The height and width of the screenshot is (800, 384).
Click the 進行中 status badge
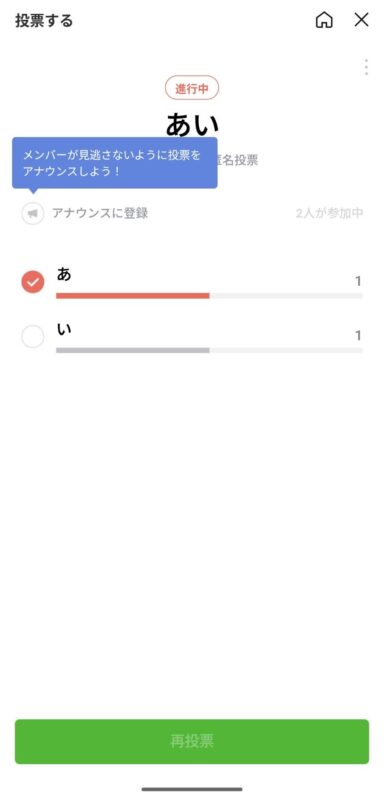(x=192, y=88)
